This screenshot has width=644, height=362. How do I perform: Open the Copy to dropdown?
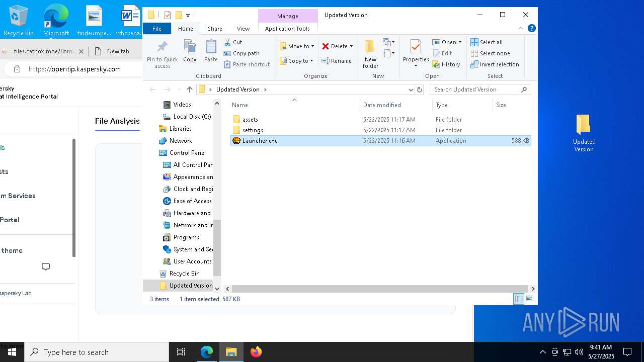coord(296,61)
